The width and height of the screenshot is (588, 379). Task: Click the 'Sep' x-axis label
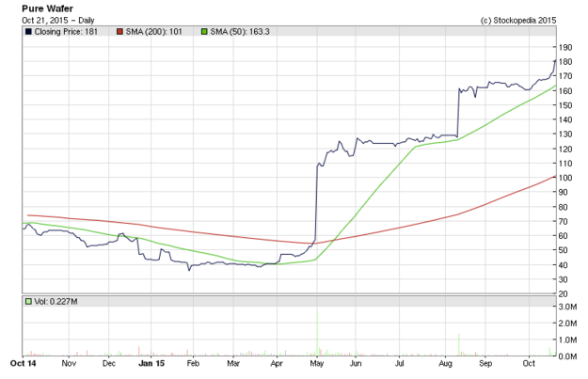click(x=485, y=363)
